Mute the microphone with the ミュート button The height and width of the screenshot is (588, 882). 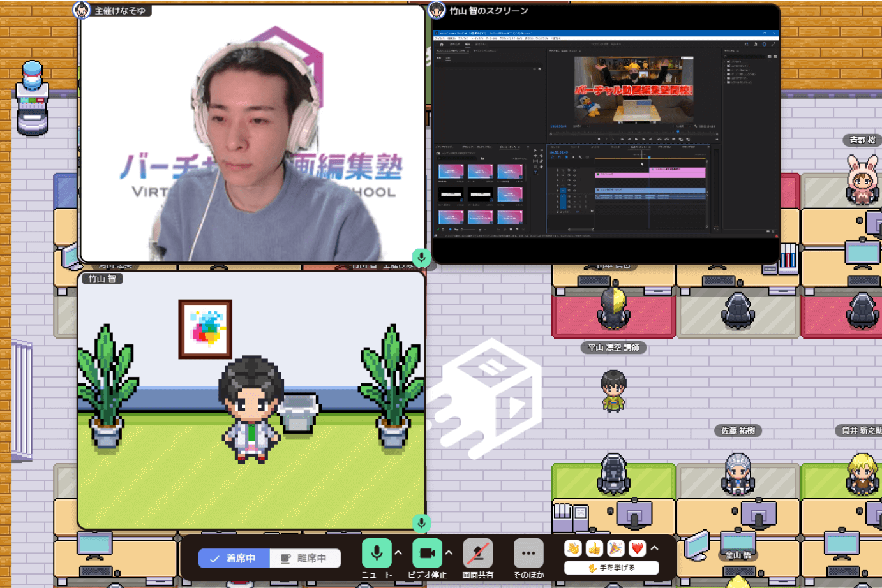click(x=377, y=553)
